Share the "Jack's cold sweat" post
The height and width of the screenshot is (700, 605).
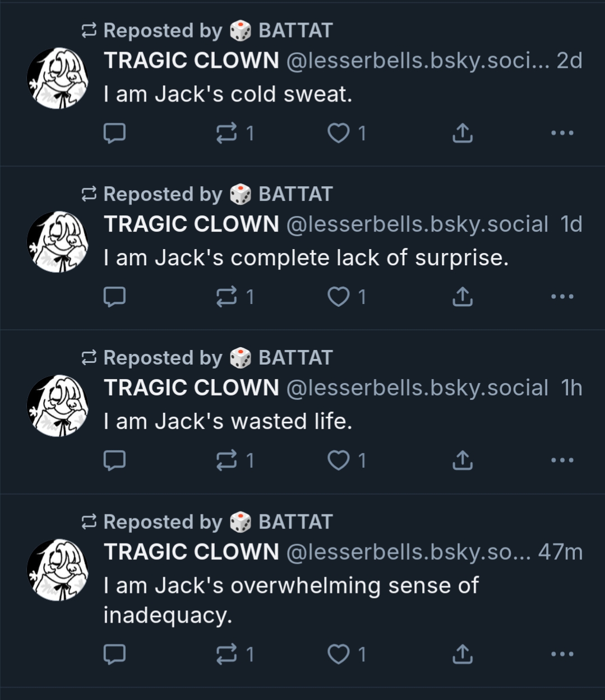[x=462, y=133]
